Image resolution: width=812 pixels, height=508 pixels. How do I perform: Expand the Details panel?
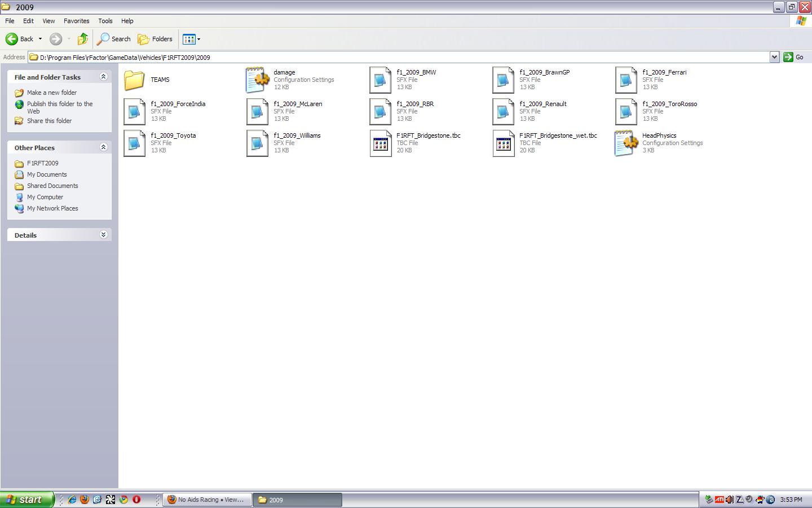[103, 235]
